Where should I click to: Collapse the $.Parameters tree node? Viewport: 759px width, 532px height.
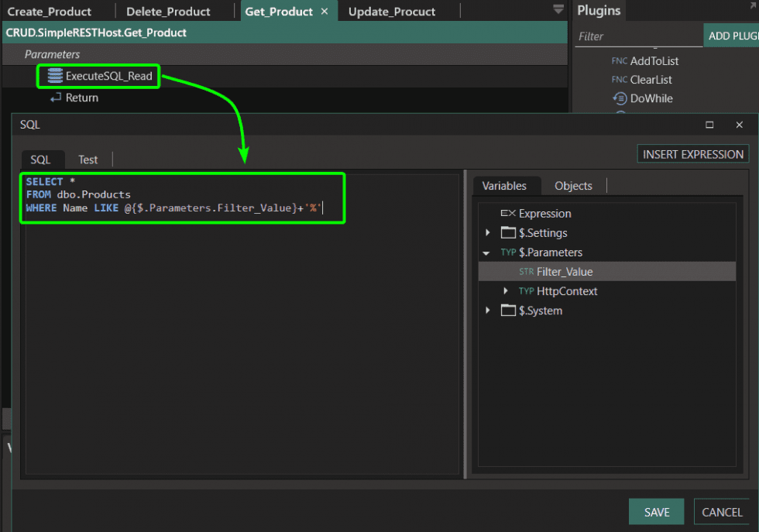pyautogui.click(x=486, y=252)
